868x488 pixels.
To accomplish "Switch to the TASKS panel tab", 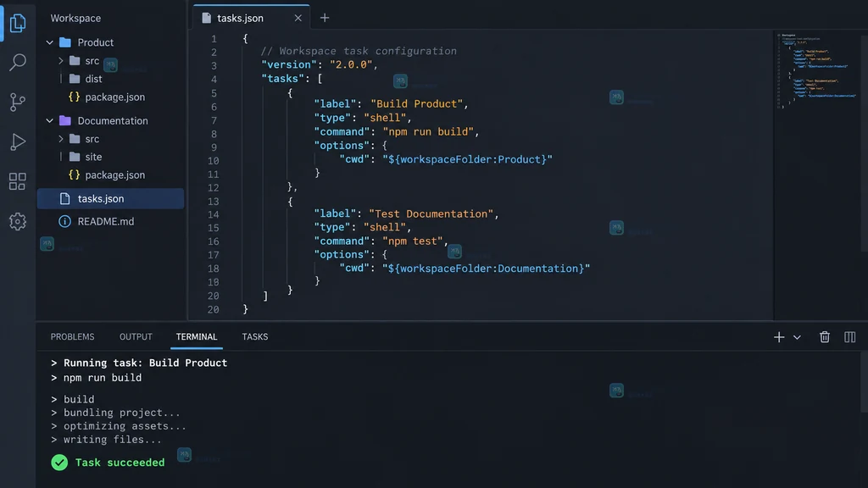I will click(254, 337).
